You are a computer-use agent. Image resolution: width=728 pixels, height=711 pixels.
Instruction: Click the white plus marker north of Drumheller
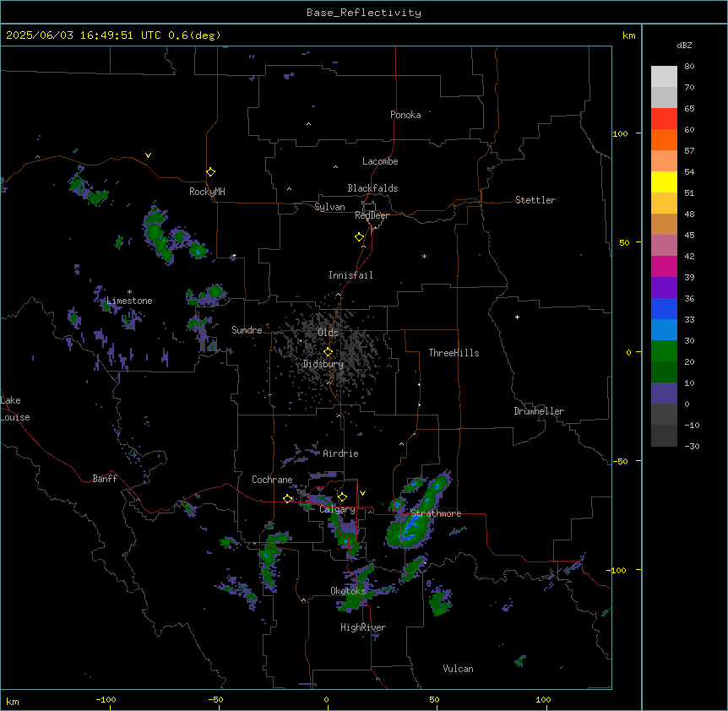tap(517, 317)
